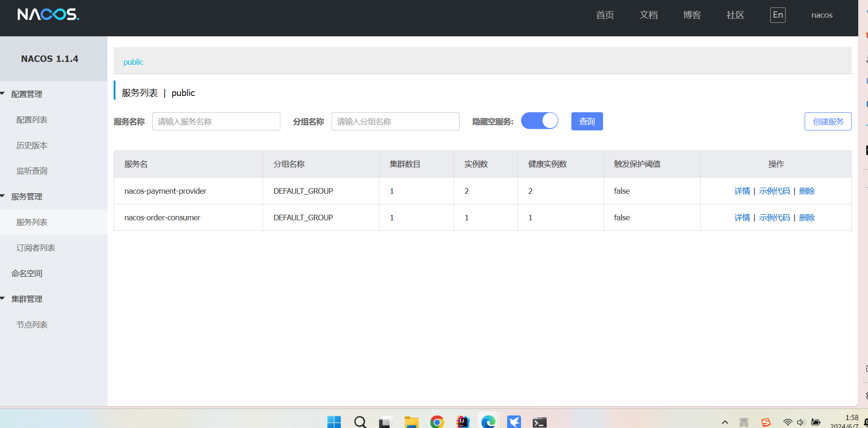This screenshot has width=868, height=428.
Task: Open Windows taskbar search
Action: coord(360,422)
